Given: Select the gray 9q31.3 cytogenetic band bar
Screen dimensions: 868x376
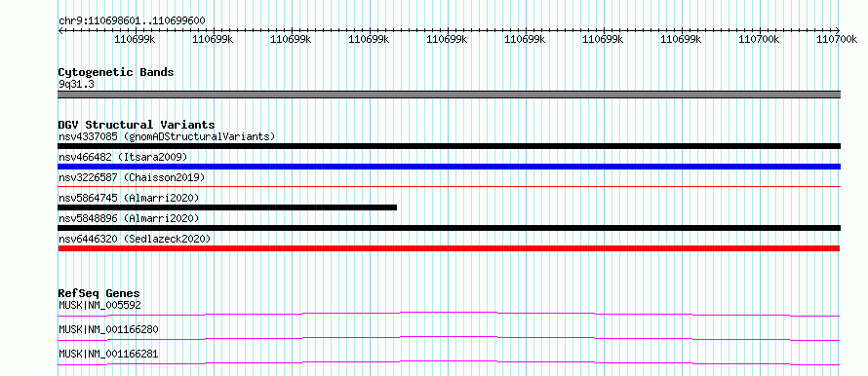Looking at the screenshot, I should (x=450, y=94).
